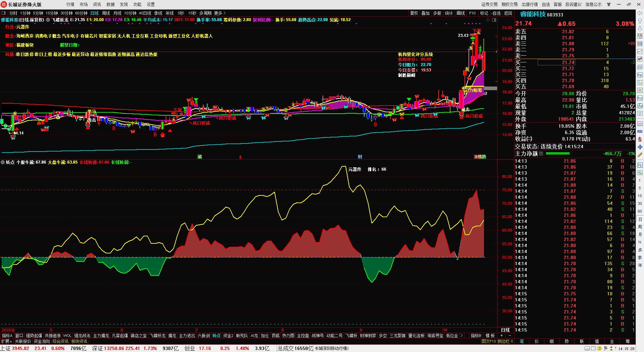Open the 图文F10 link
Screen dimensions: 644x352
tap(489, 341)
